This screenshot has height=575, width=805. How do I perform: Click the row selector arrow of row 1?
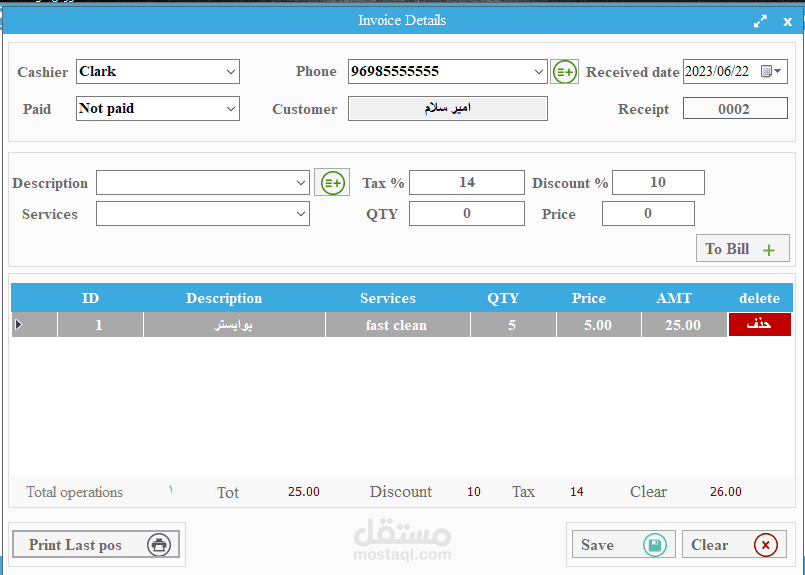tap(19, 324)
